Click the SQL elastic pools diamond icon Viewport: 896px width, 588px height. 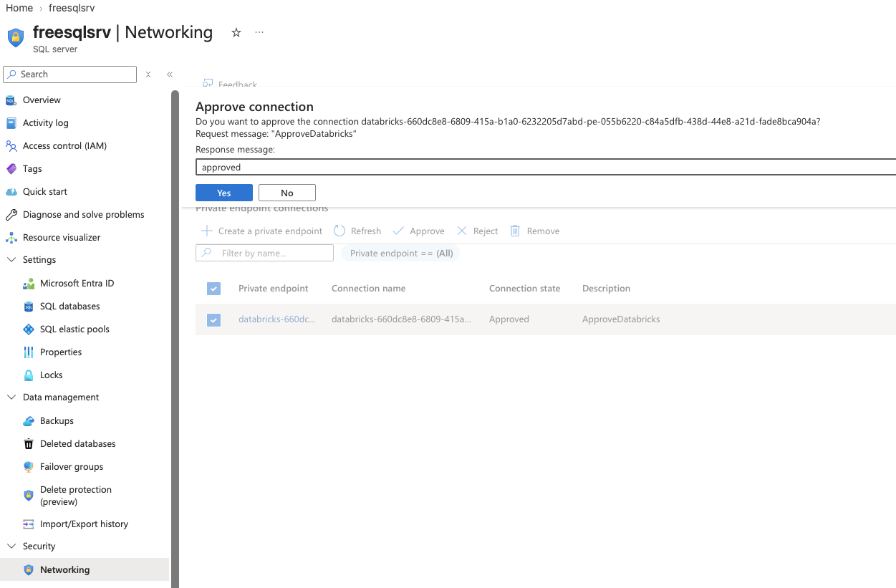(29, 329)
